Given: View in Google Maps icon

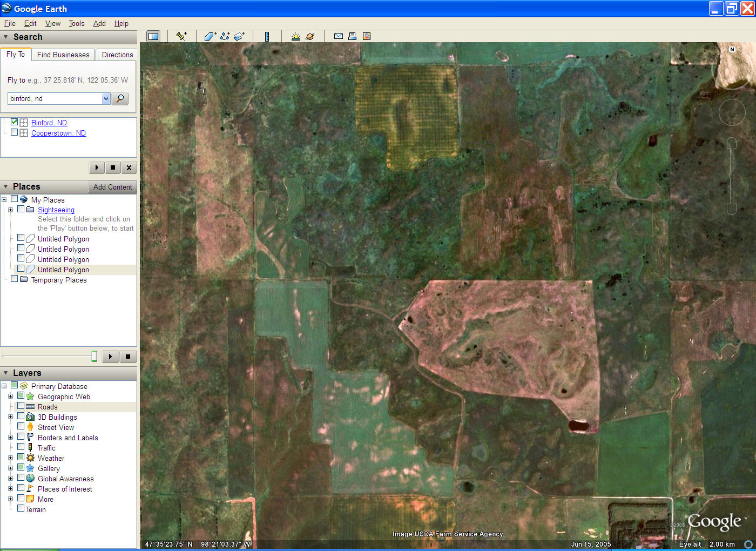Looking at the screenshot, I should pos(367,36).
